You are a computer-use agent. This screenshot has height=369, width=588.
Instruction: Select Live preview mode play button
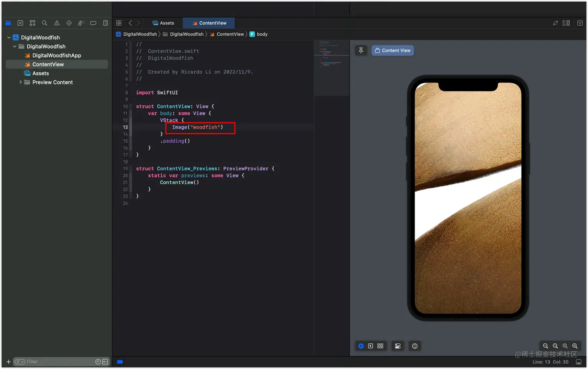click(x=361, y=346)
